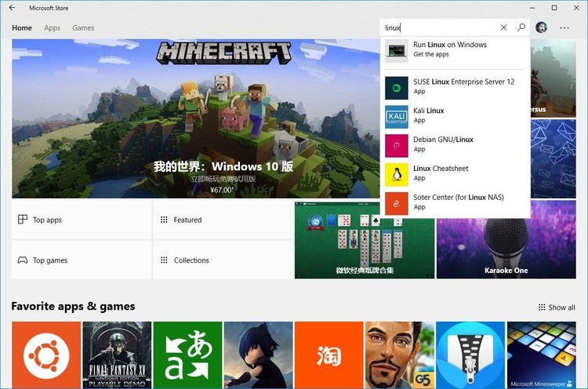588x389 pixels.
Task: Click the Favorite apps & games heading
Action: pos(73,307)
